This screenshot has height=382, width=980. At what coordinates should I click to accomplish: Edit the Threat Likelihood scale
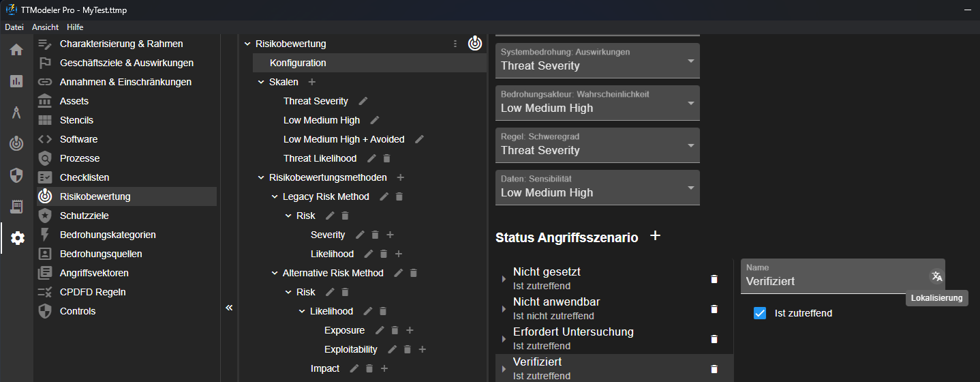pos(371,158)
